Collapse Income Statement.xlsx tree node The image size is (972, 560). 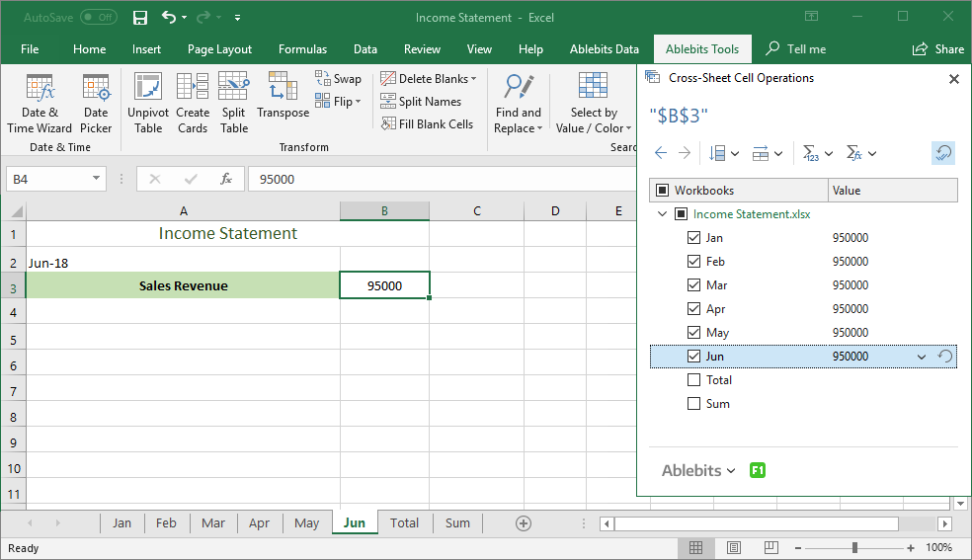click(662, 213)
